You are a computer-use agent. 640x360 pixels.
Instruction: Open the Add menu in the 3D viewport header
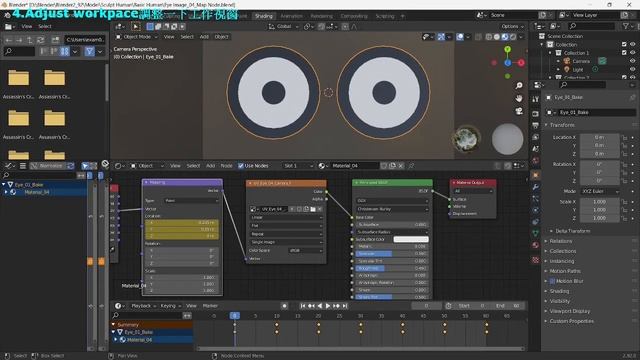coord(204,37)
